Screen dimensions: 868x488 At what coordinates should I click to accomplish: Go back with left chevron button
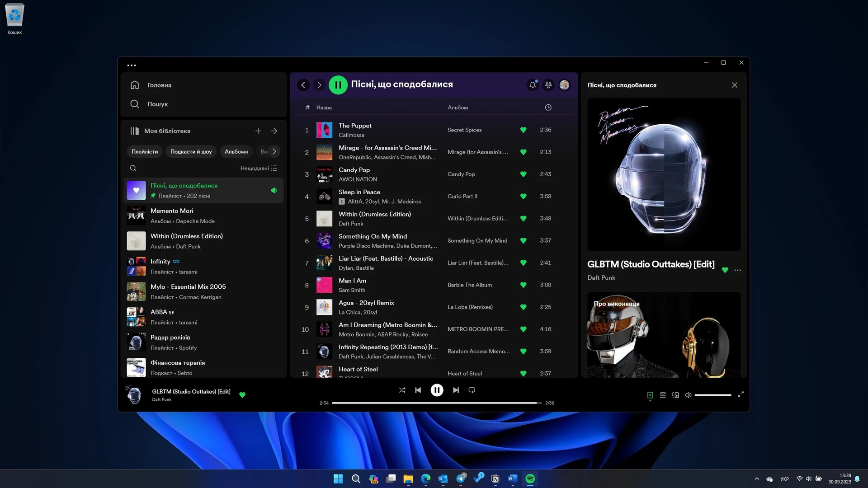(303, 85)
